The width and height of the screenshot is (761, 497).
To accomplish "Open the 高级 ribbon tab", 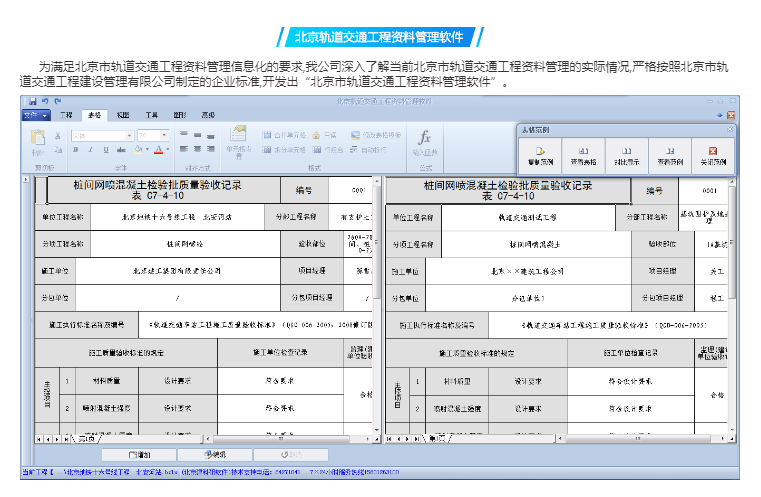I will point(208,115).
